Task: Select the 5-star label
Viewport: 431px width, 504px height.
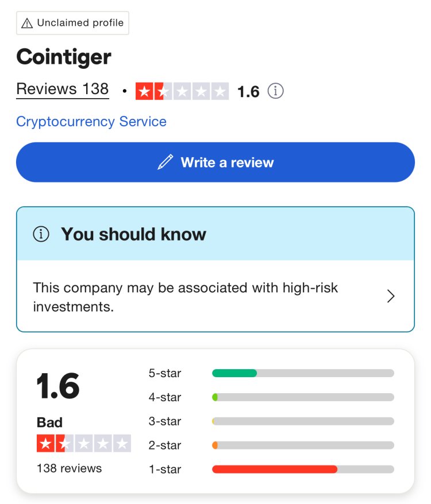Action: [165, 373]
